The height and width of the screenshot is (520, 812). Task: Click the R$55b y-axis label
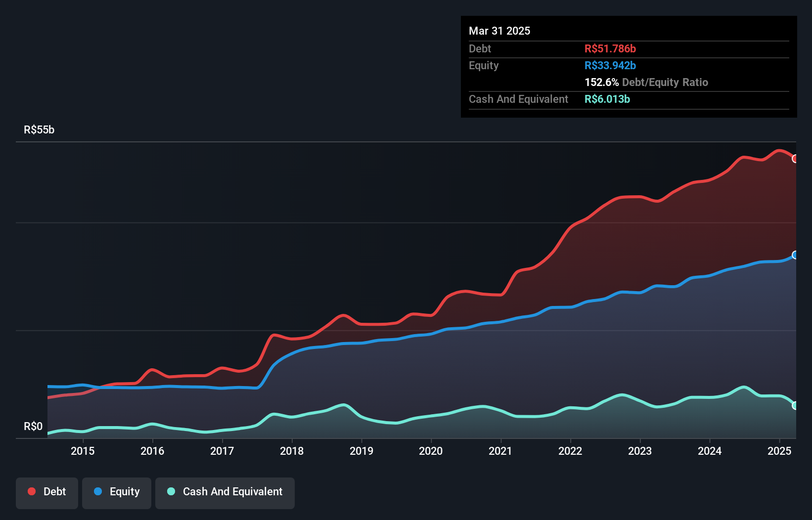point(39,130)
